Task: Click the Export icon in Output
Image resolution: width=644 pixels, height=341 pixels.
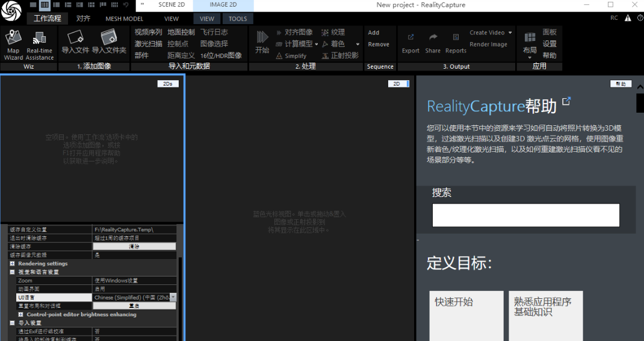Action: [410, 42]
